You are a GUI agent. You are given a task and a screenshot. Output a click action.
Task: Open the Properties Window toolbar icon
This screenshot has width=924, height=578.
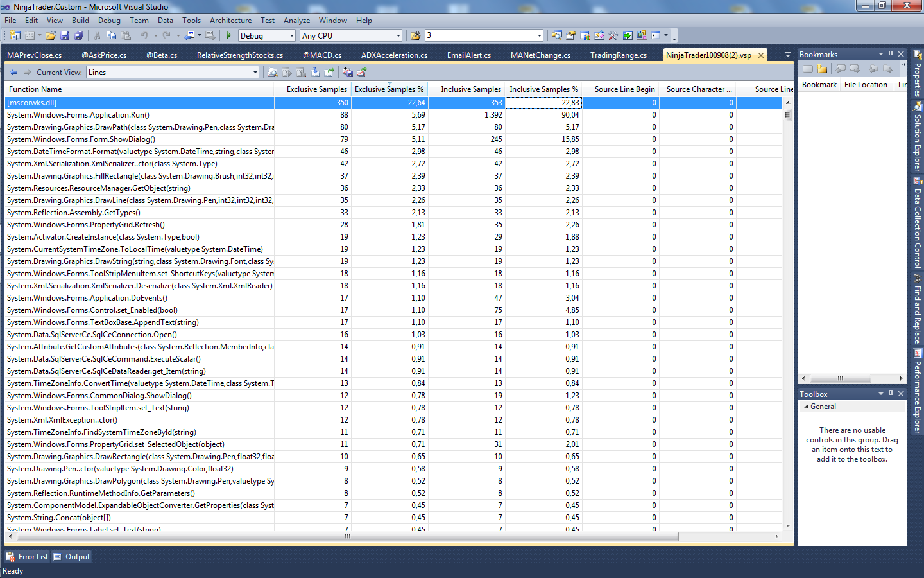[x=570, y=36]
